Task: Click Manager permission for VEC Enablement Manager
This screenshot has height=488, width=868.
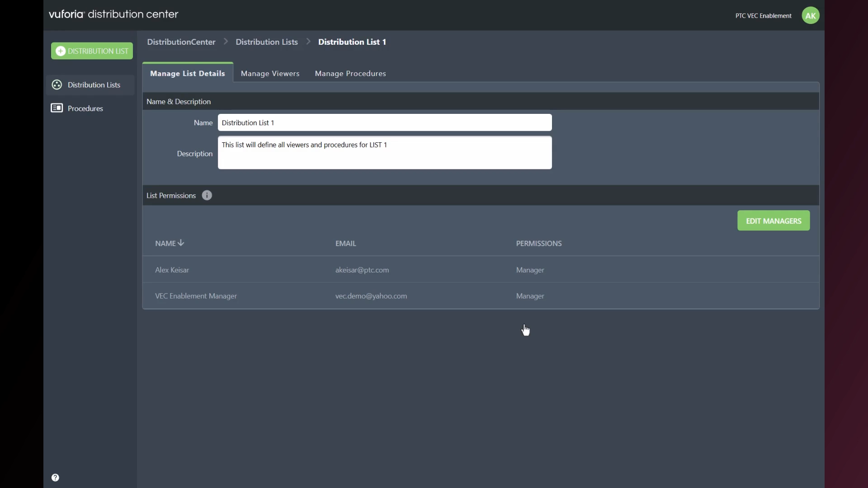Action: click(530, 296)
